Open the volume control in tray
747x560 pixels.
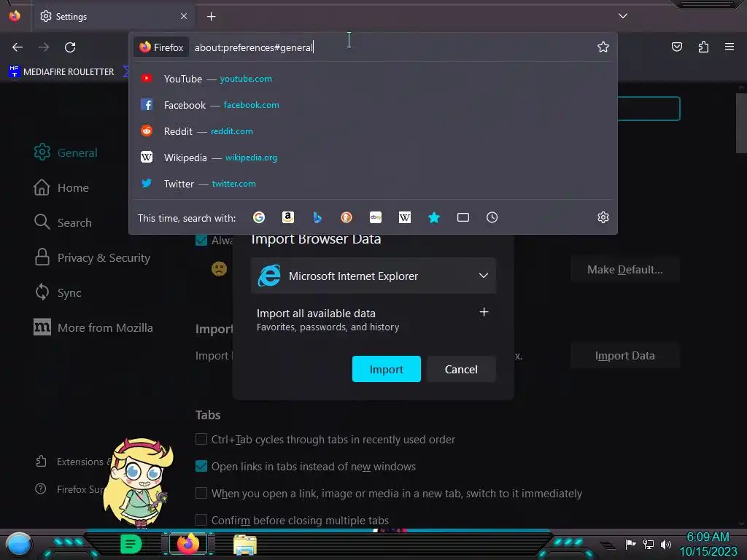pyautogui.click(x=666, y=544)
